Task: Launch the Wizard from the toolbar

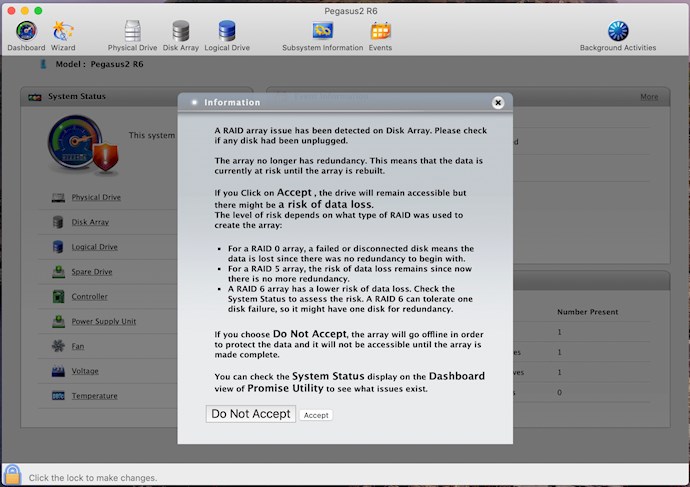Action: coord(63,33)
